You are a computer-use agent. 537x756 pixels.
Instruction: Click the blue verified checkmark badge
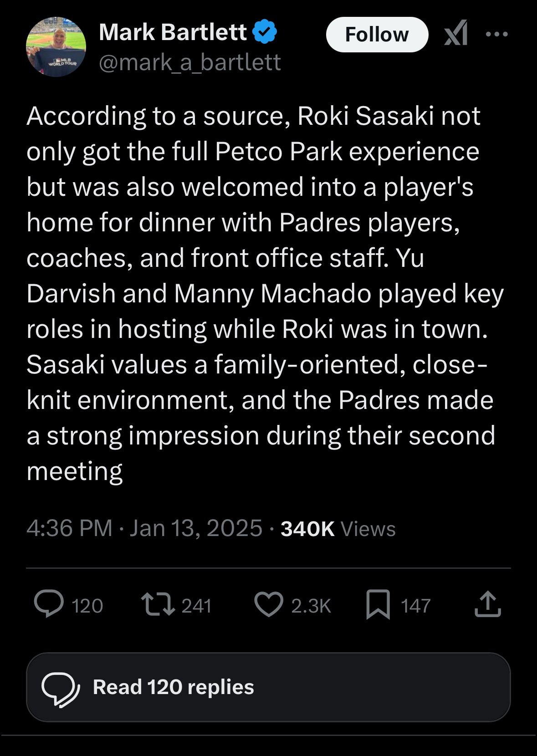pyautogui.click(x=265, y=32)
